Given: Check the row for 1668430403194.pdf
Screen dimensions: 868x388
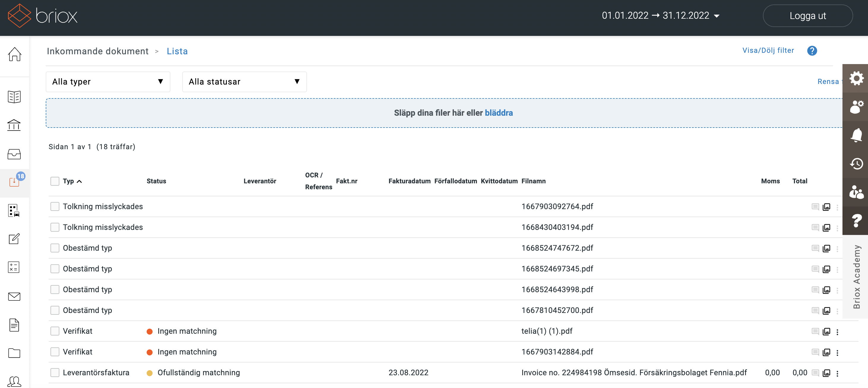Looking at the screenshot, I should [55, 227].
